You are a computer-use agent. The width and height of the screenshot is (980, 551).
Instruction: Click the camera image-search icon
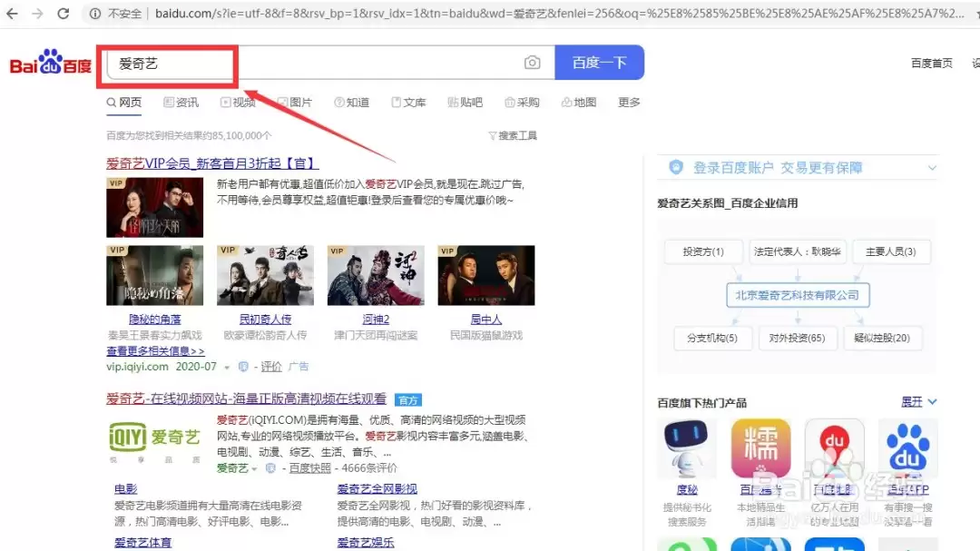[x=532, y=63]
